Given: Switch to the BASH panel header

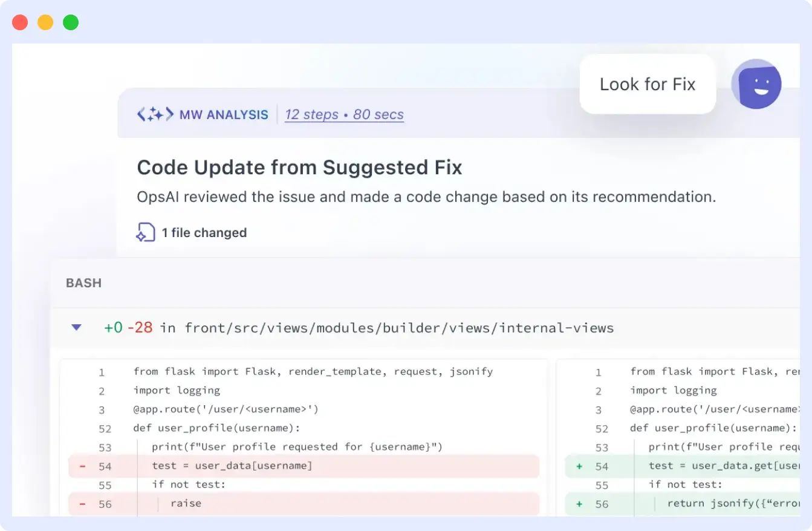Looking at the screenshot, I should pos(83,283).
